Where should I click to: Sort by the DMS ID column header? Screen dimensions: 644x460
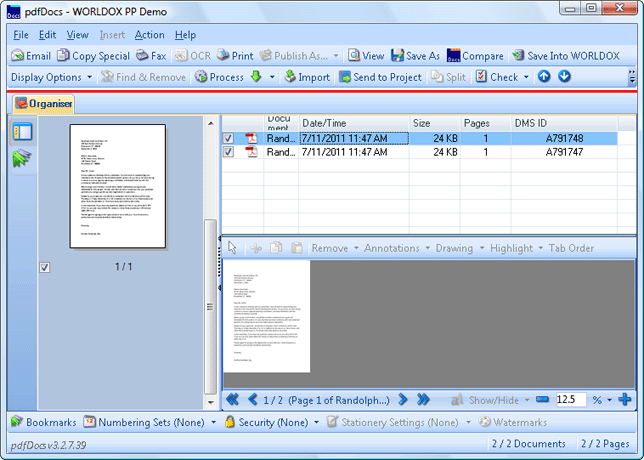click(565, 123)
